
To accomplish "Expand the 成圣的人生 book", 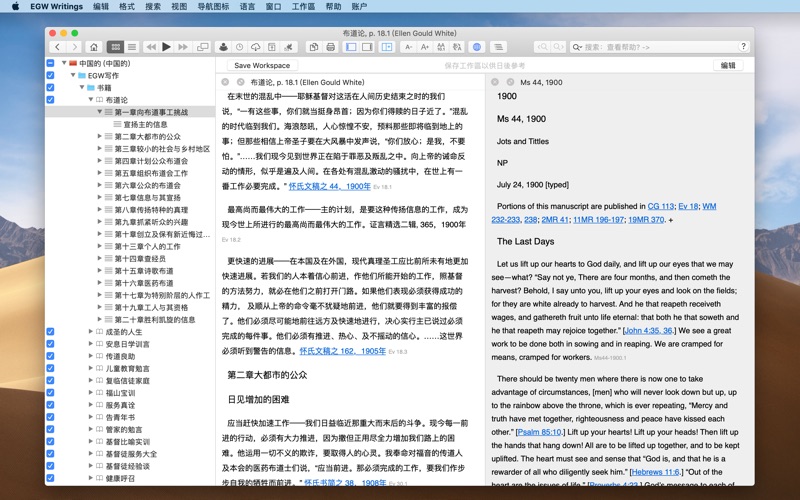I will (91, 332).
